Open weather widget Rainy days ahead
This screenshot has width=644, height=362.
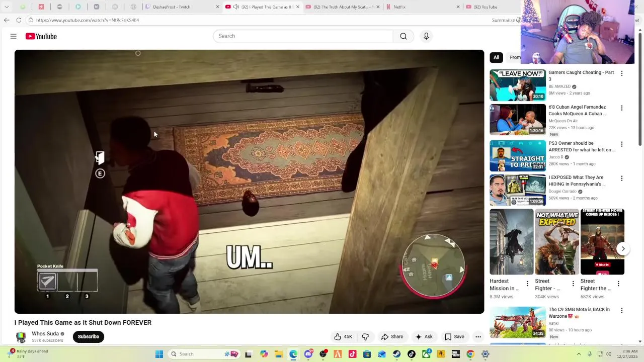[x=29, y=354]
